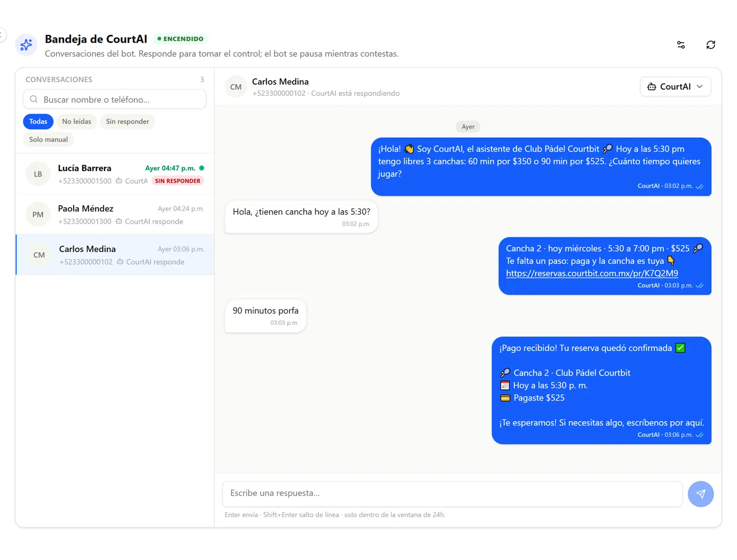Click the Ayer 04:24 p.m. timestamp
Viewport: 737px width, 560px height.
(x=181, y=209)
